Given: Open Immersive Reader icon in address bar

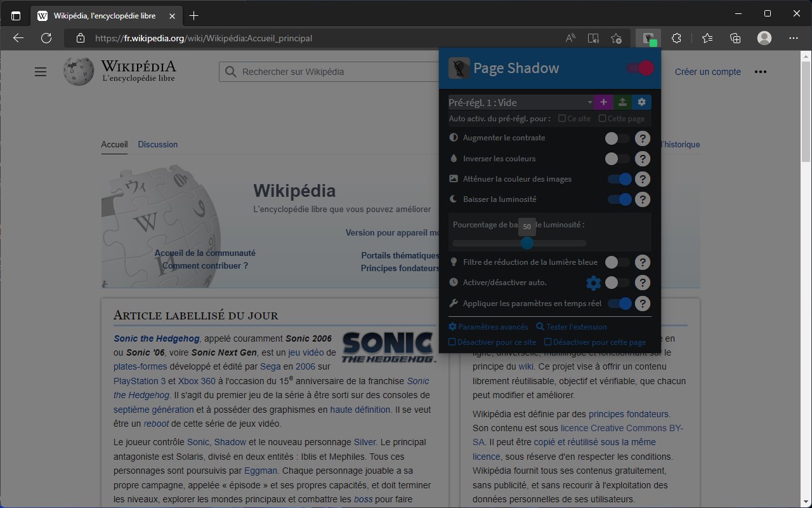Looking at the screenshot, I should pos(593,38).
